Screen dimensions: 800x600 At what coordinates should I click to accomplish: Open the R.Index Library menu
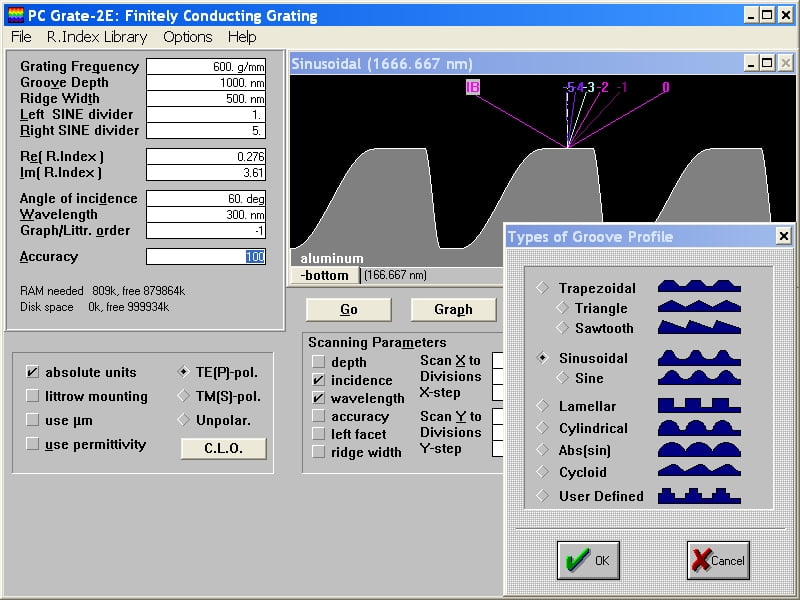[97, 37]
